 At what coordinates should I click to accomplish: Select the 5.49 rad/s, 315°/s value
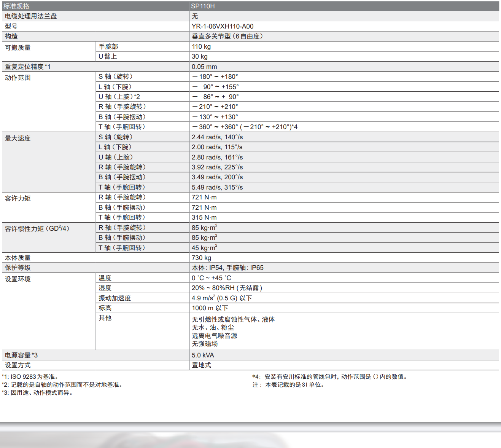click(x=217, y=187)
